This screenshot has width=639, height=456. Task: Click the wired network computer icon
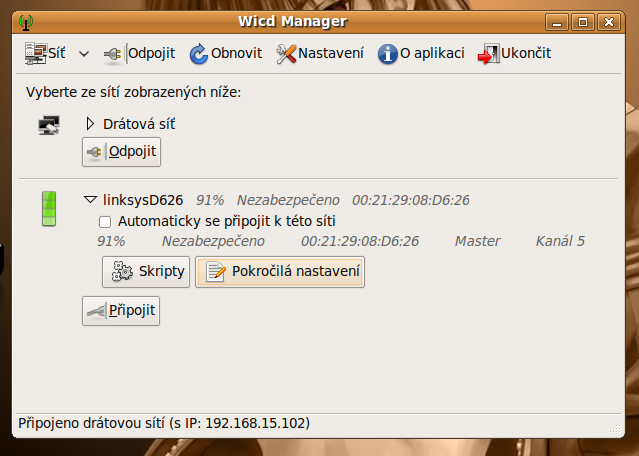pyautogui.click(x=49, y=125)
